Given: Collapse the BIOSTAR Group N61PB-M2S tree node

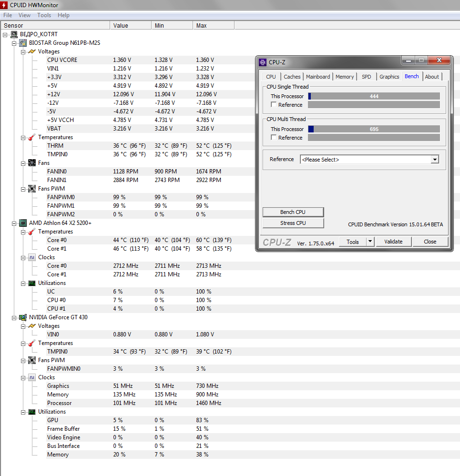Looking at the screenshot, I should 14,43.
